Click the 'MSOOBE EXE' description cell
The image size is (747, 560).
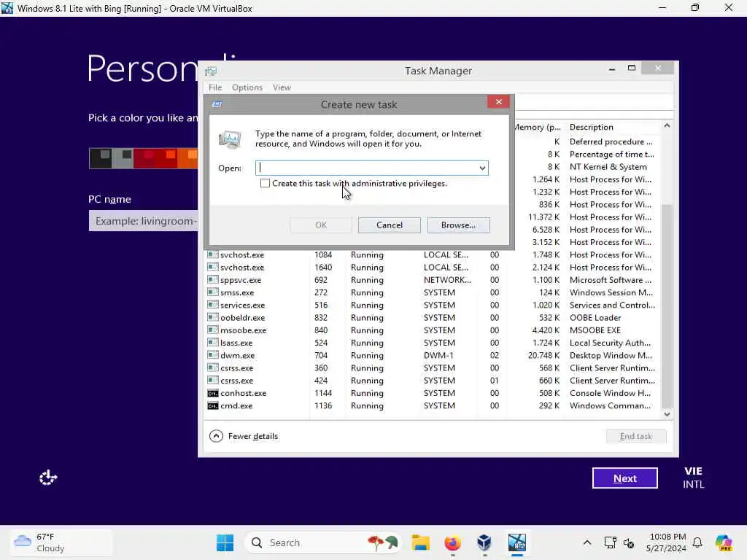(x=595, y=330)
